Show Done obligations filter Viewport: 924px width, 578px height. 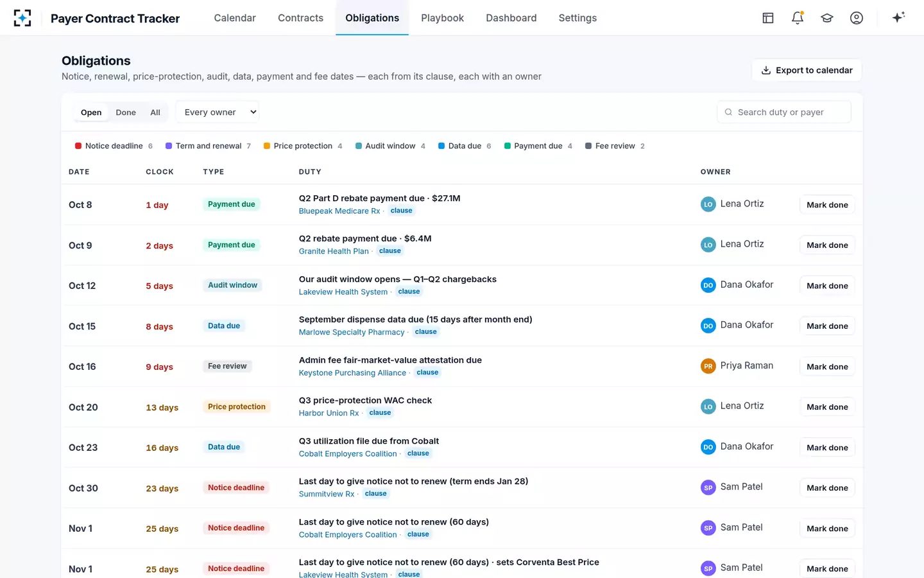pyautogui.click(x=126, y=112)
